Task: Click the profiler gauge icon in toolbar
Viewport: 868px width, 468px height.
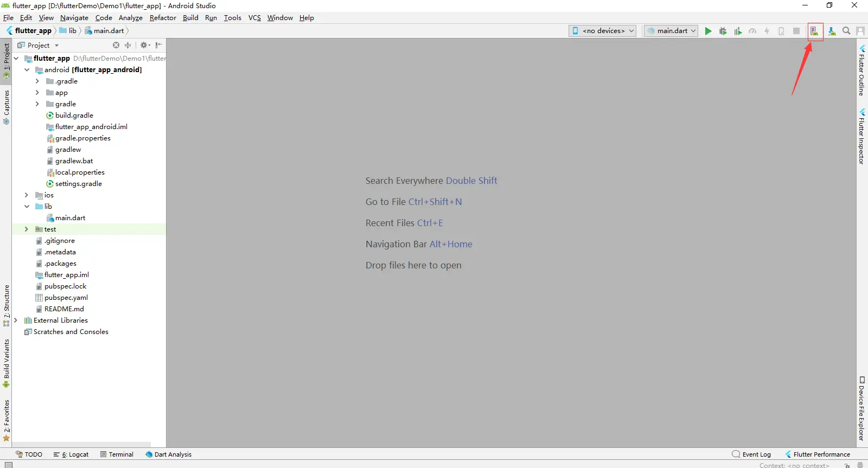Action: click(752, 31)
